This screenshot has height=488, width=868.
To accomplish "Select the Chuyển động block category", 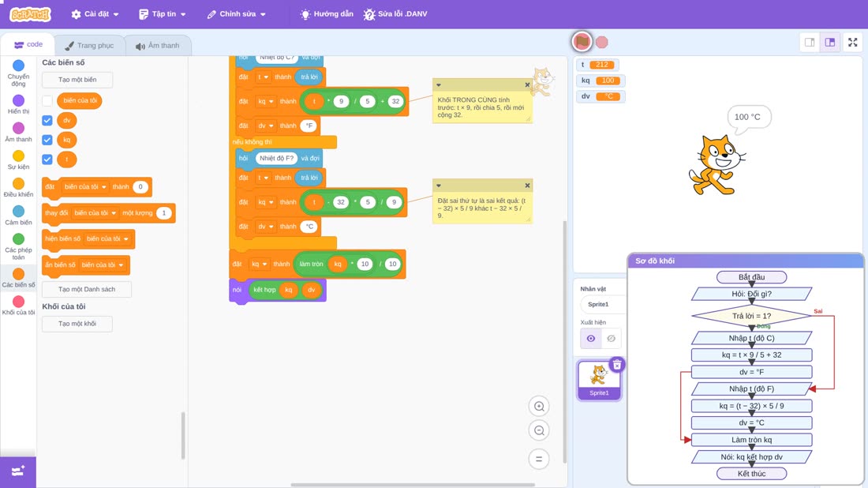I will [x=18, y=73].
